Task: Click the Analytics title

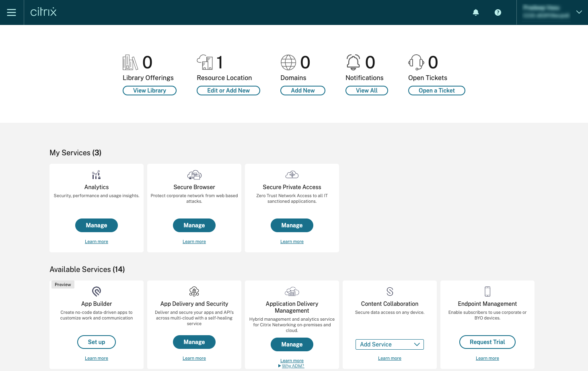Action: [97, 187]
